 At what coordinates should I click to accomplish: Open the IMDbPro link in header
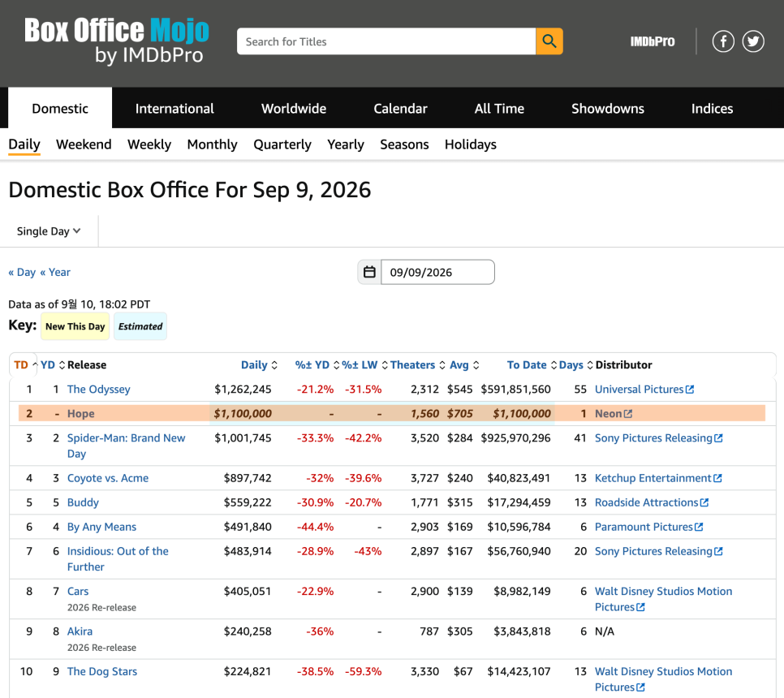point(652,41)
